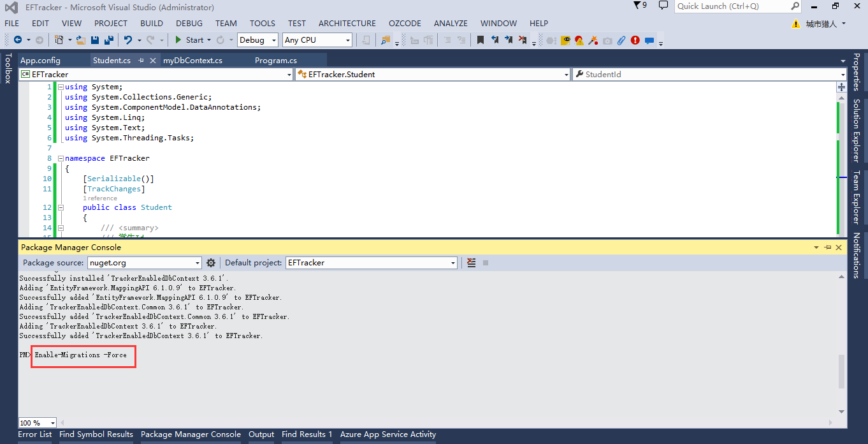Click the red exclamation error icon
868x444 pixels.
point(635,40)
